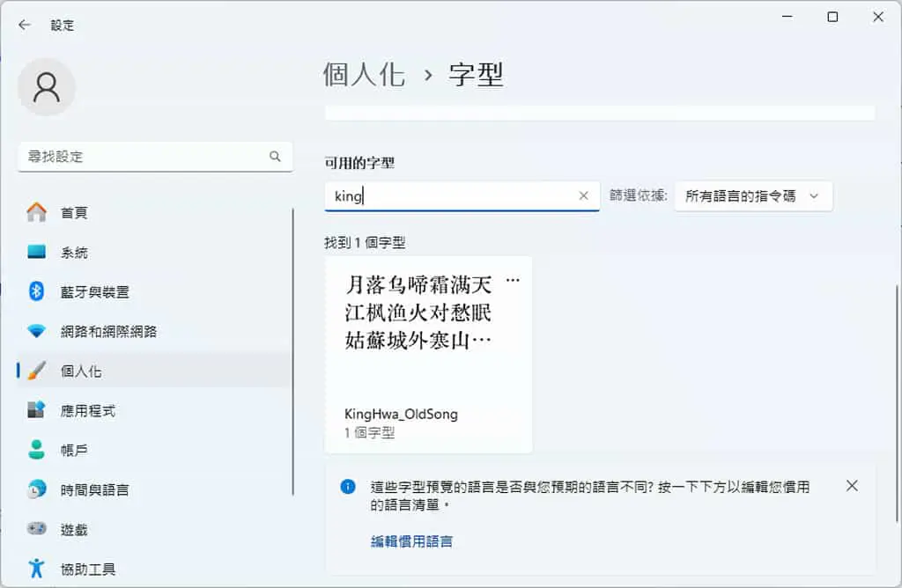Open the user profile avatar
The width and height of the screenshot is (902, 588).
[x=47, y=87]
